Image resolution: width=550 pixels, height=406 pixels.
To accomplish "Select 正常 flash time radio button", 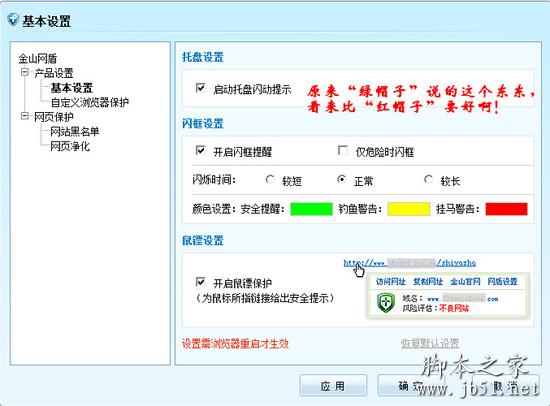I will click(x=341, y=180).
